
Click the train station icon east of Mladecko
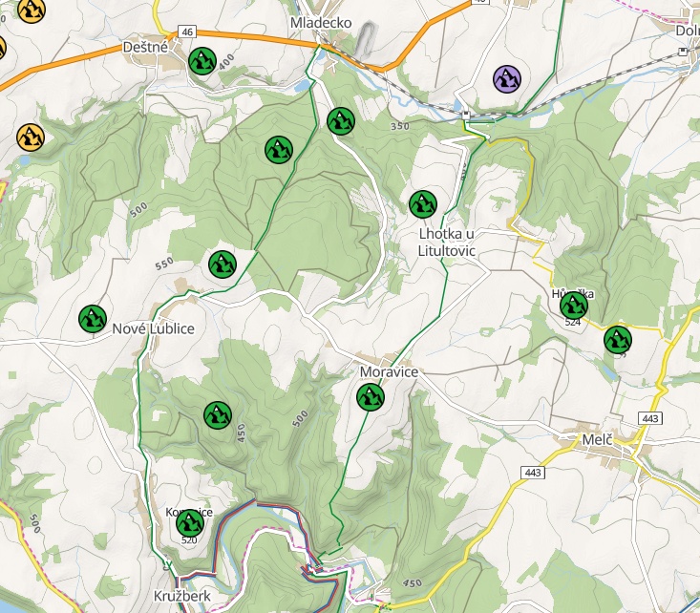tap(466, 115)
